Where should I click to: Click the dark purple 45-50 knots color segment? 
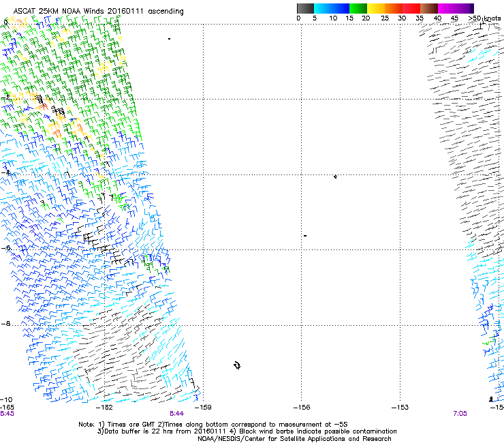(x=464, y=8)
